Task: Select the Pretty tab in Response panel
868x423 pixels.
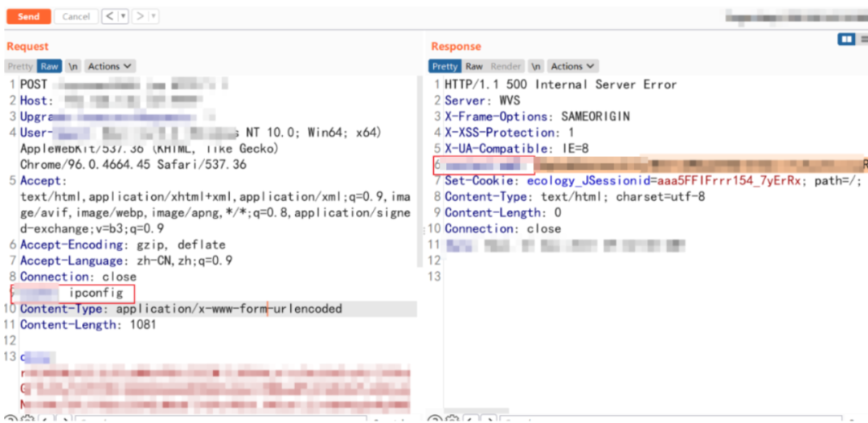Action: click(x=445, y=67)
